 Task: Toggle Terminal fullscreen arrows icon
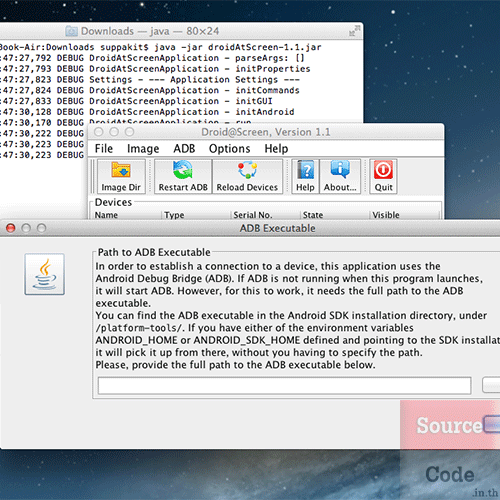(354, 31)
